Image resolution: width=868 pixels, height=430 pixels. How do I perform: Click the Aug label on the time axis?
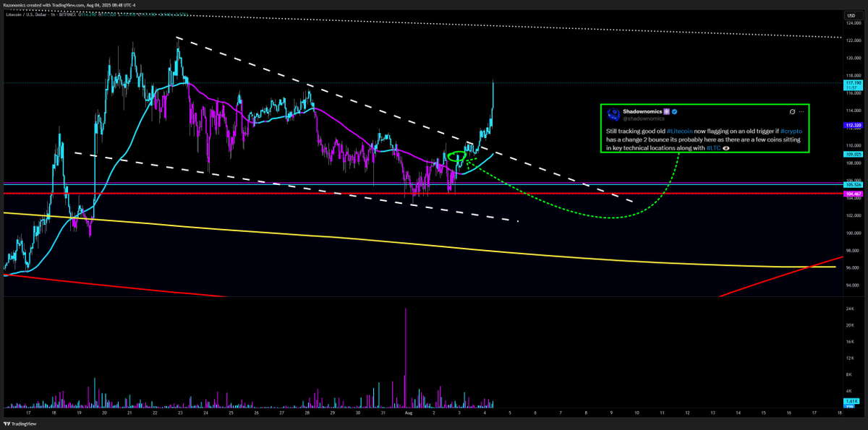(409, 414)
